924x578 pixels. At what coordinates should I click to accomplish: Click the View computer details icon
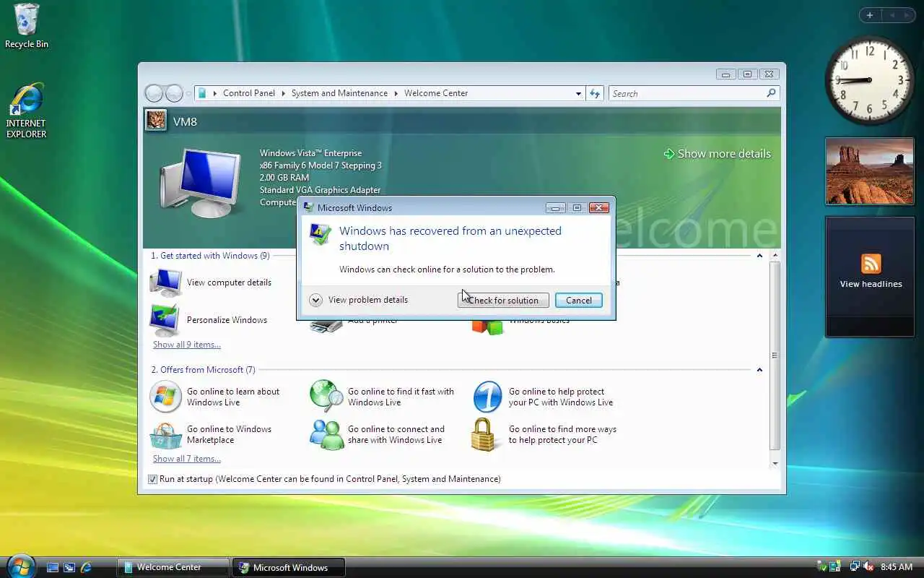166,282
